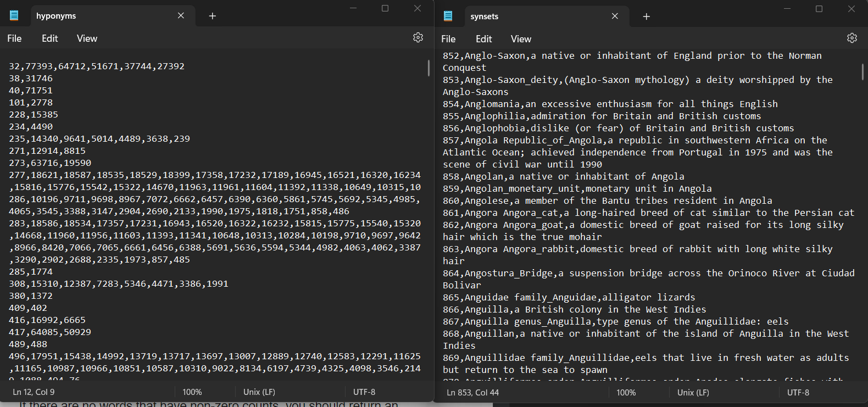Click line '40,71751' in hyponyms
The height and width of the screenshot is (407, 868).
pyautogui.click(x=31, y=91)
